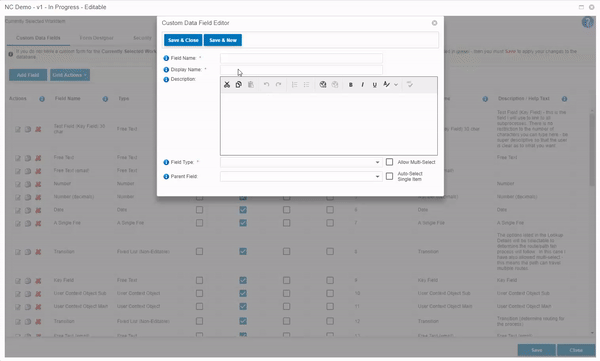Uncheck the ticked checkbox in User Context Object Sub row
The width and height of the screenshot is (600, 361).
coord(243,293)
